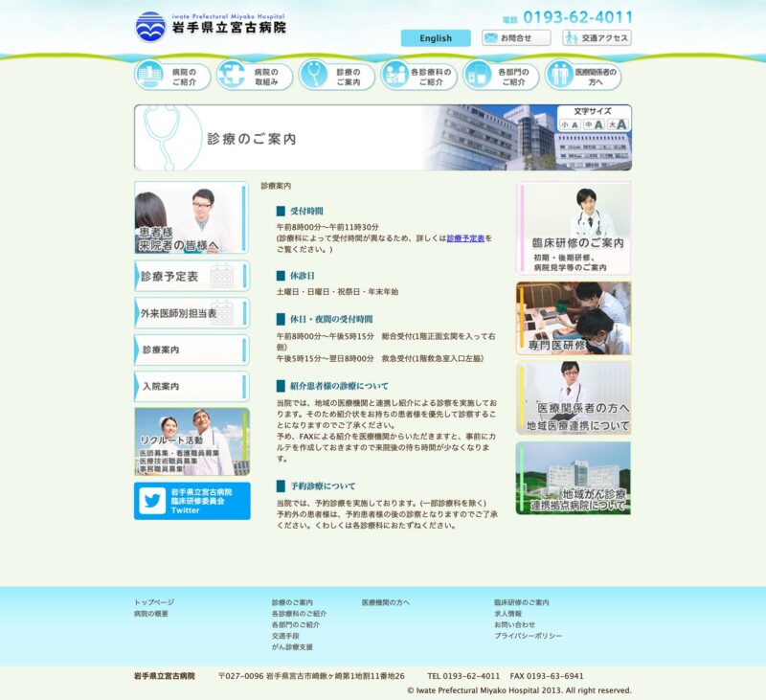This screenshot has width=766, height=700.
Task: Follow the 診療予定表 link in 受付時間 text
Action: click(x=465, y=237)
